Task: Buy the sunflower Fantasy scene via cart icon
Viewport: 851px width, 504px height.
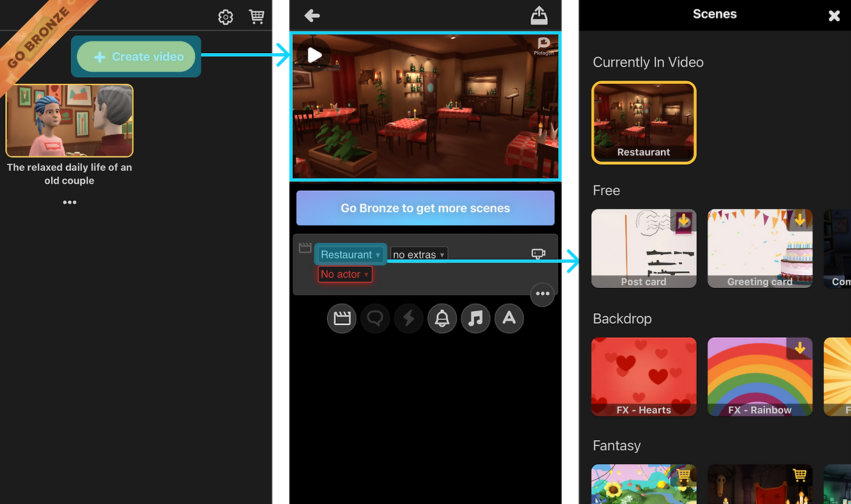Action: coord(684,475)
